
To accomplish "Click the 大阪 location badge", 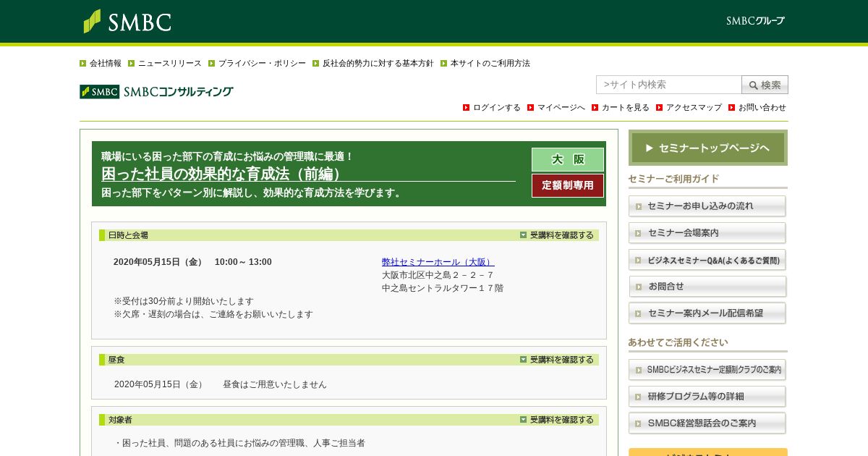I will click(568, 159).
